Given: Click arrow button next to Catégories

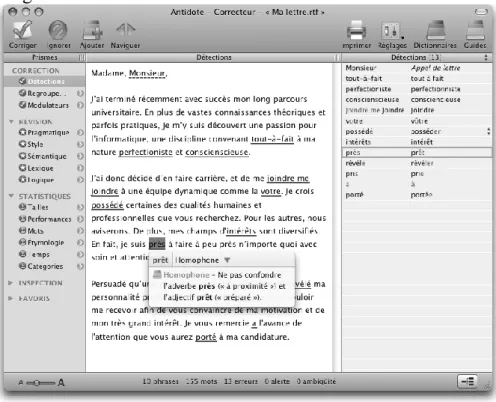Looking at the screenshot, I should coord(80,267).
